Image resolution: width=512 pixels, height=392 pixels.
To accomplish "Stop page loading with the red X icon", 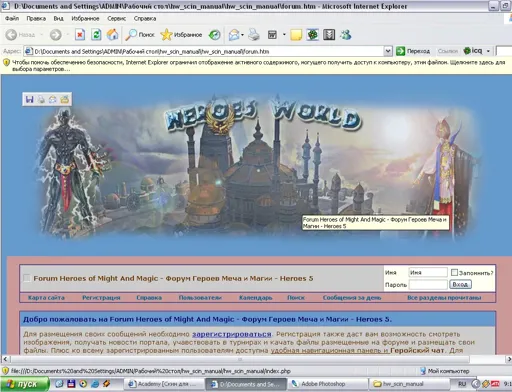I will tap(80, 35).
